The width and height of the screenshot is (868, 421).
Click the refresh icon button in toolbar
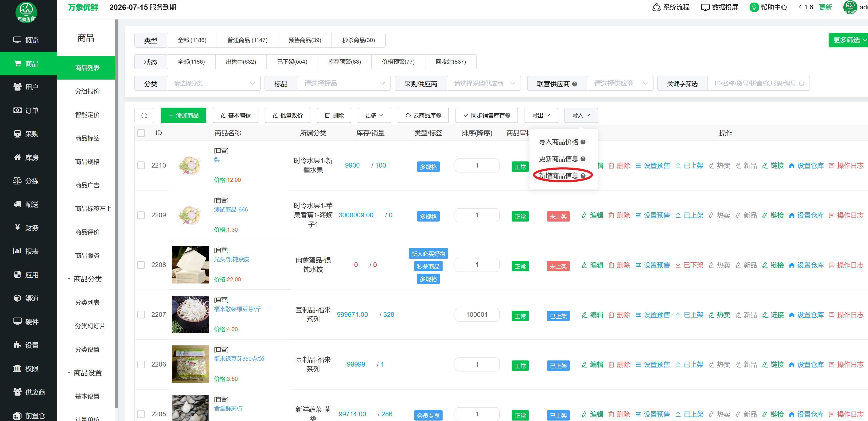[144, 115]
